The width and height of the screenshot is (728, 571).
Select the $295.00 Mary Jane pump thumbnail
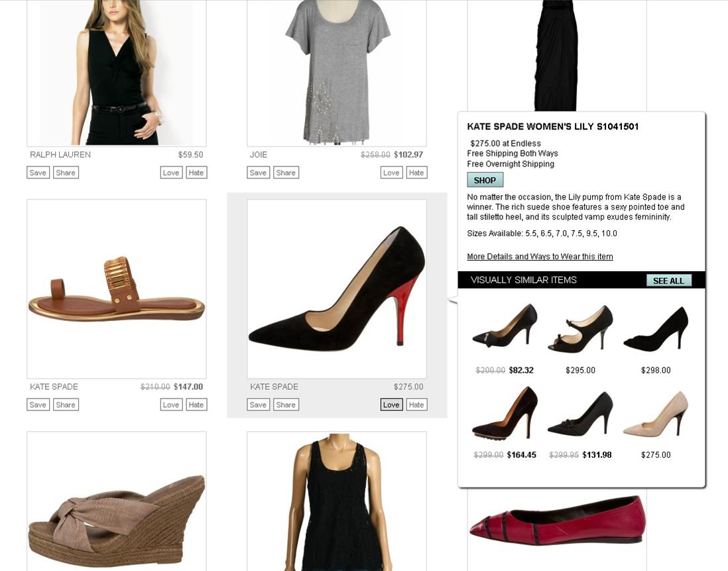tap(580, 329)
